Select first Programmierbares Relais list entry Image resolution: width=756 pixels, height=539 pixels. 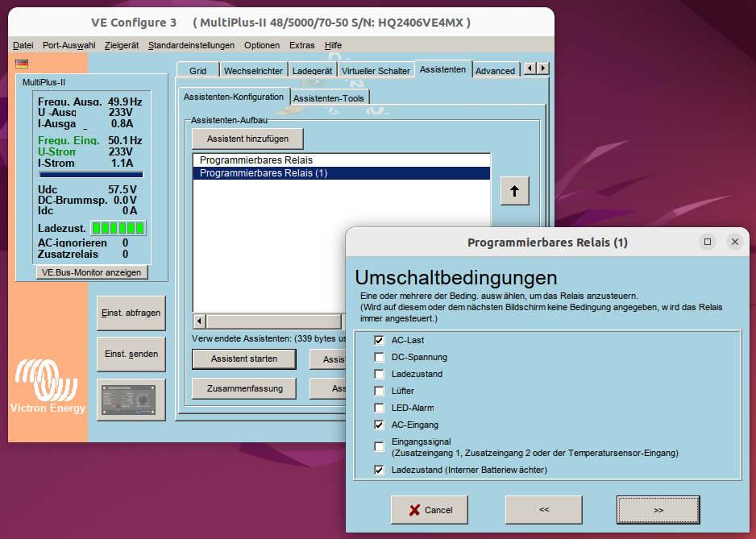point(342,160)
